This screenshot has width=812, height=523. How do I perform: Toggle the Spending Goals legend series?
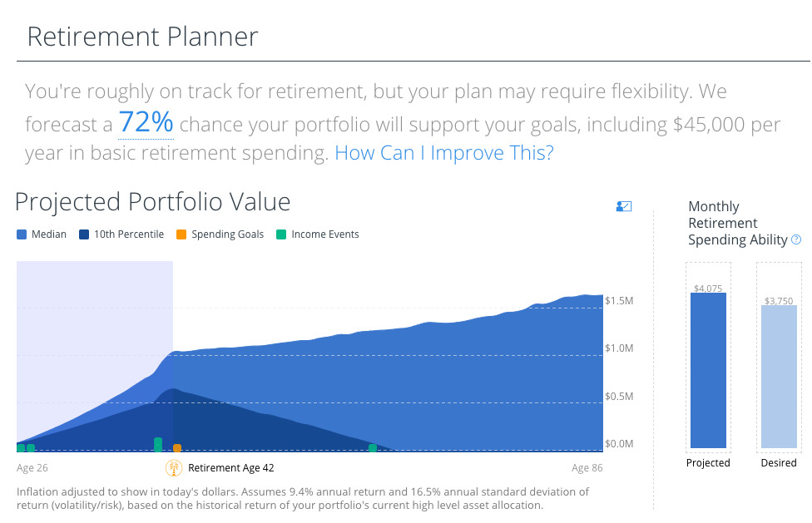(x=220, y=234)
